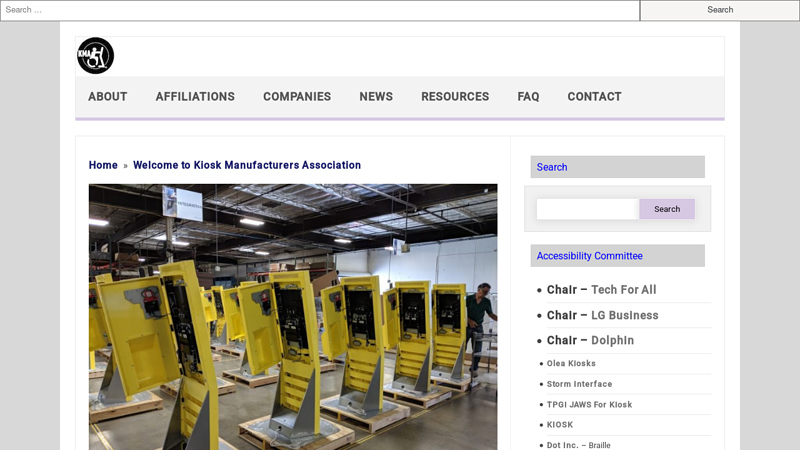This screenshot has width=800, height=450.
Task: Open the COMPANIES menu item
Action: click(297, 96)
